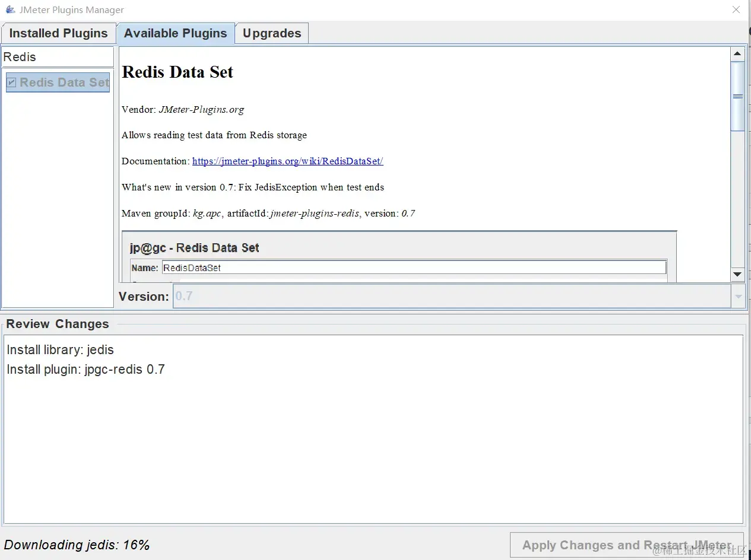Click Apply Changes and Restart JMeter

click(627, 545)
